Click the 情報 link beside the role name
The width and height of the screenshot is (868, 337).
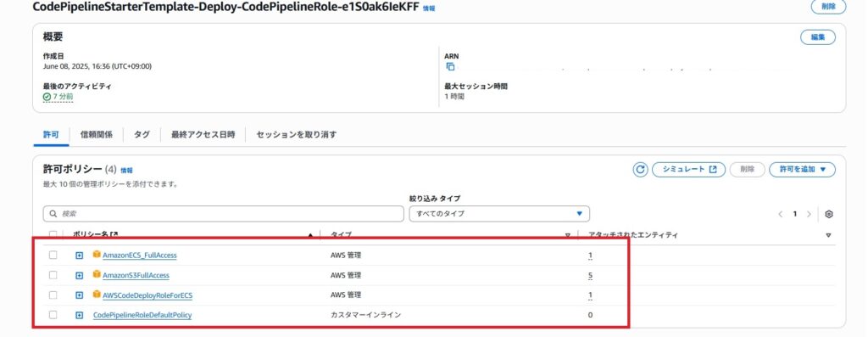pyautogui.click(x=429, y=8)
